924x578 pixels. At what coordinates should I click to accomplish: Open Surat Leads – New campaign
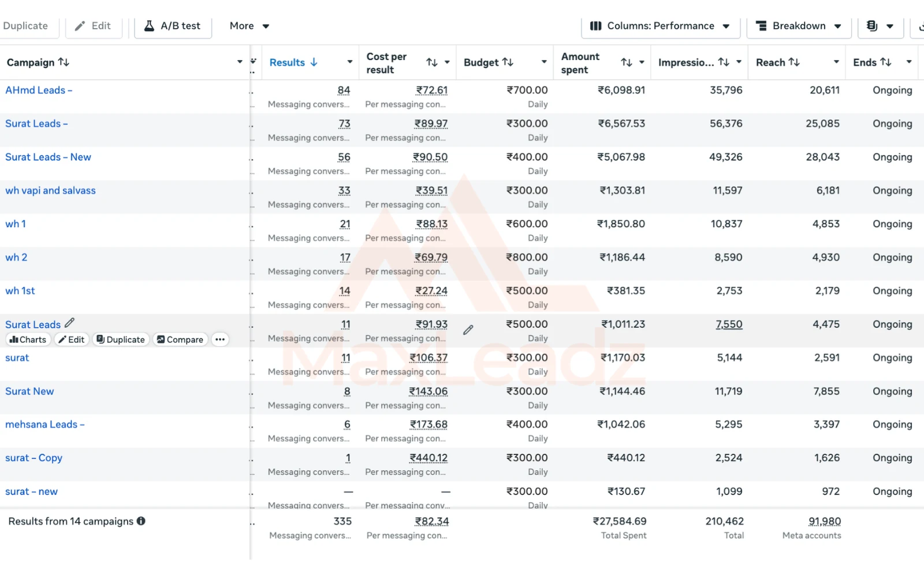coord(48,157)
